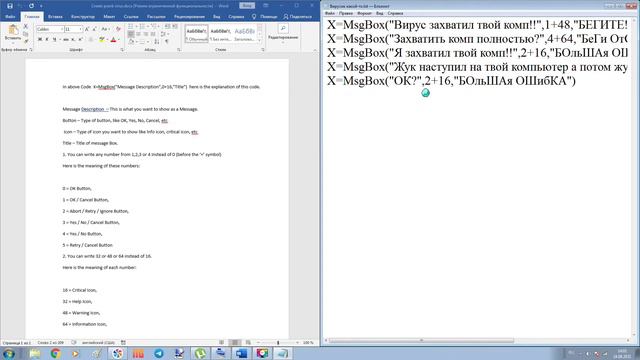
Task: Open Notepad's Правка menu
Action: [x=346, y=13]
